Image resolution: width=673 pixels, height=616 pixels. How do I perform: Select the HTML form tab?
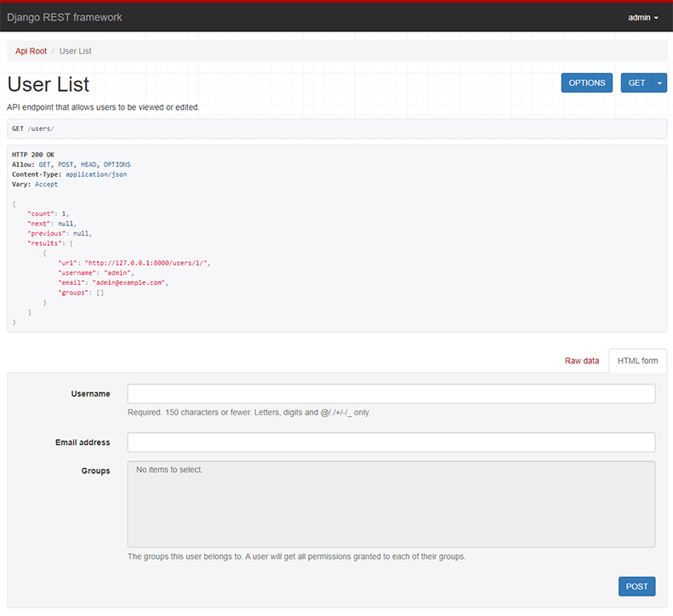(637, 361)
